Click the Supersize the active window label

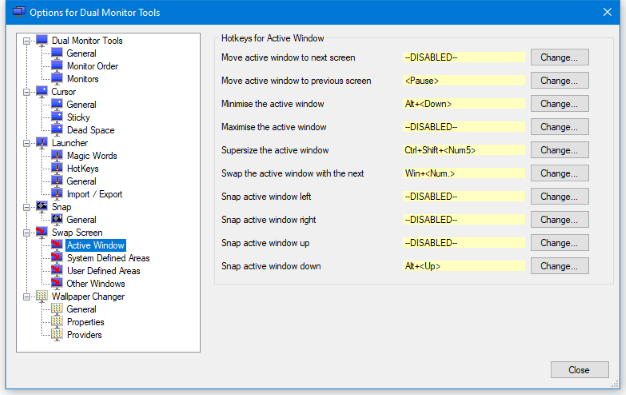pyautogui.click(x=275, y=150)
